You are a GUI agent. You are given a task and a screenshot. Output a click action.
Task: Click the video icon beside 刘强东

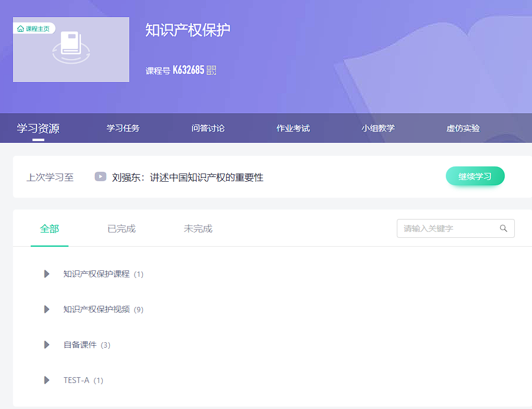coord(100,176)
